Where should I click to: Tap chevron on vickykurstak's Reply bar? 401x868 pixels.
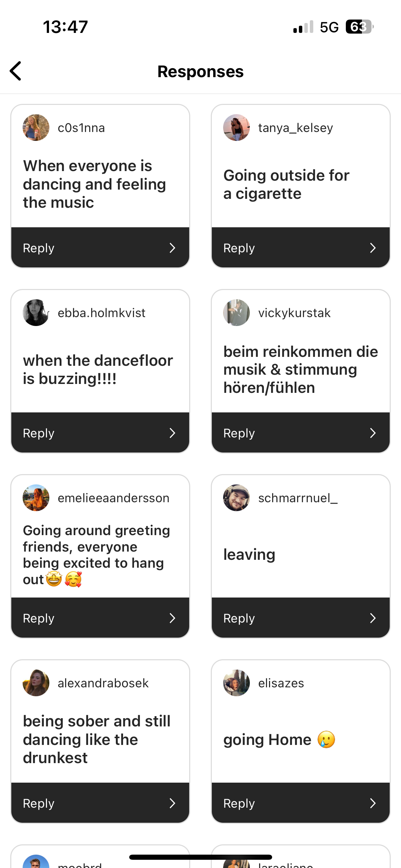[x=373, y=433]
